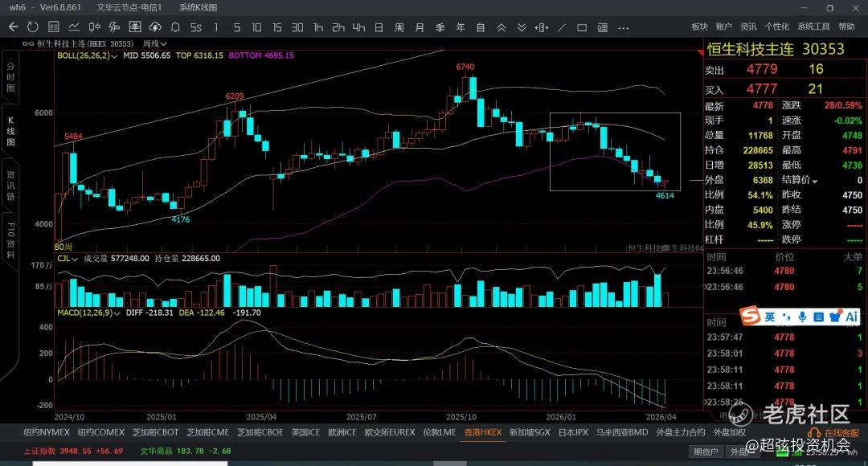Open 在线客服 headset support icon
The height and width of the screenshot is (466, 868).
point(813,433)
